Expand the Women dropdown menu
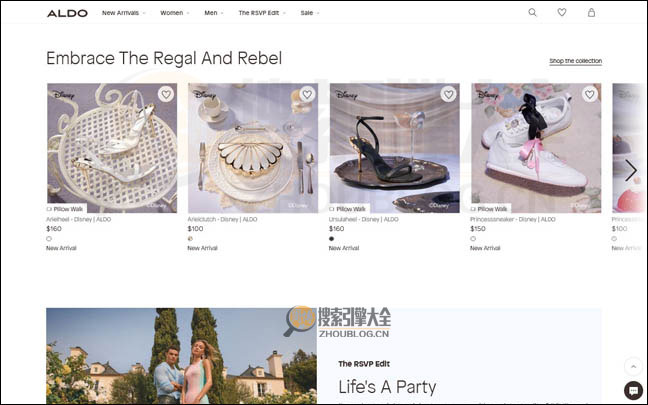 [x=174, y=13]
